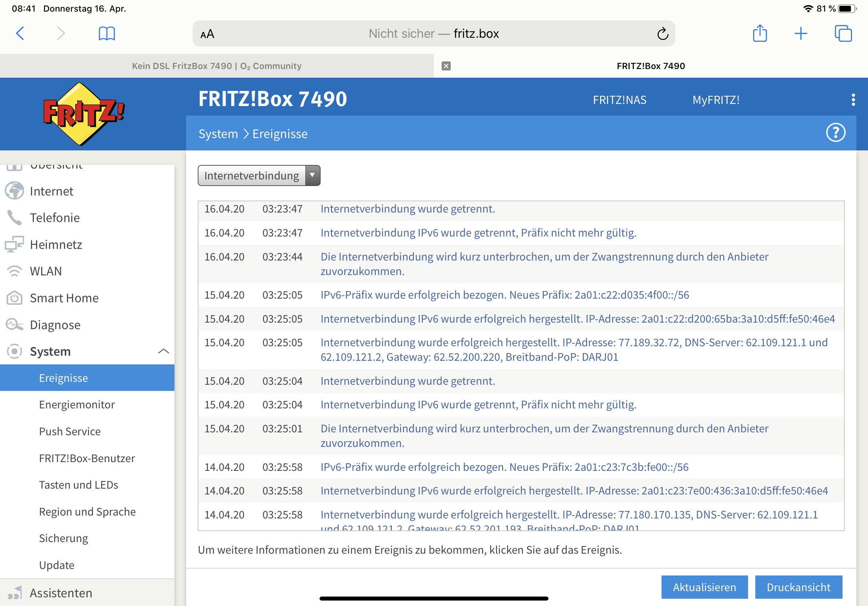Image resolution: width=868 pixels, height=606 pixels.
Task: Collapse the System menu section
Action: [x=163, y=351]
